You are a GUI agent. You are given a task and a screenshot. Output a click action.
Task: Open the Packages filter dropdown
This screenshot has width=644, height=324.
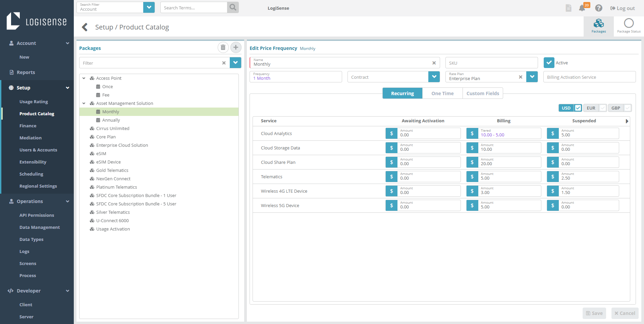(x=235, y=63)
